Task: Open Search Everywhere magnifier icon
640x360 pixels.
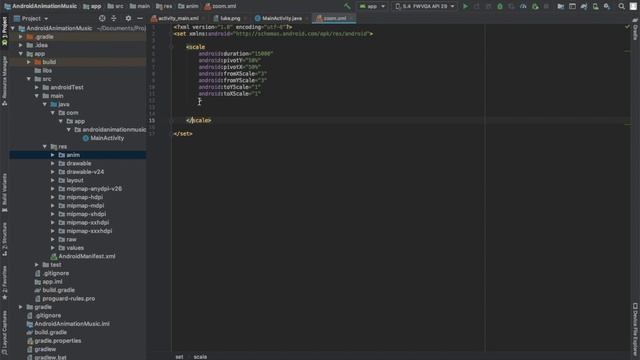Action: pyautogui.click(x=622, y=6)
